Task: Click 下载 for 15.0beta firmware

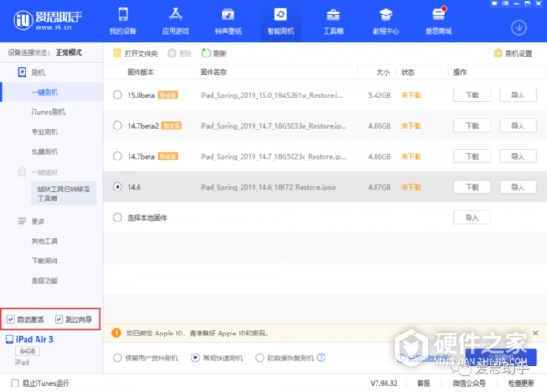Action: (471, 95)
